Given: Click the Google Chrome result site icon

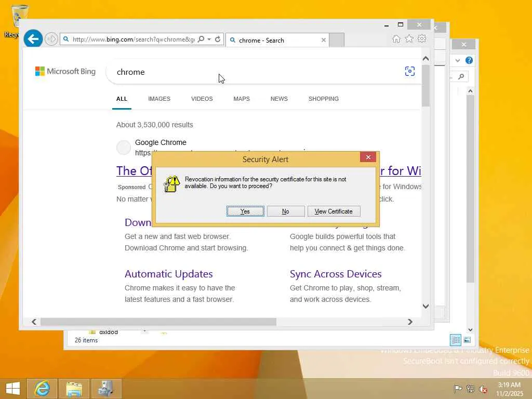Looking at the screenshot, I should point(124,148).
